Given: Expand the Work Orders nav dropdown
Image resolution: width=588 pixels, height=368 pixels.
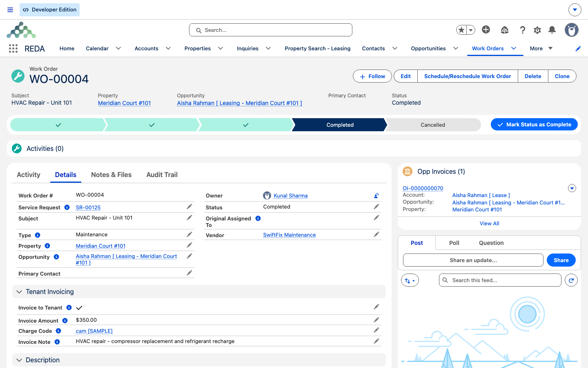Looking at the screenshot, I should (x=514, y=49).
